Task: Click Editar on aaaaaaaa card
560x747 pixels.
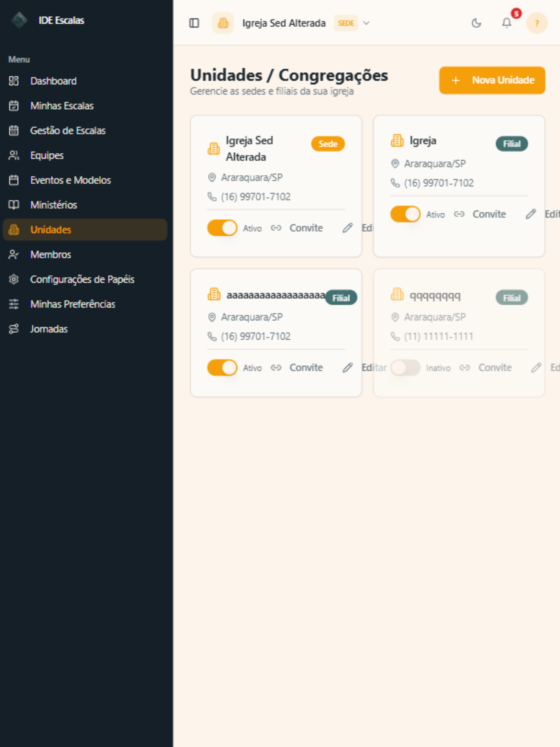Action: coord(374,368)
